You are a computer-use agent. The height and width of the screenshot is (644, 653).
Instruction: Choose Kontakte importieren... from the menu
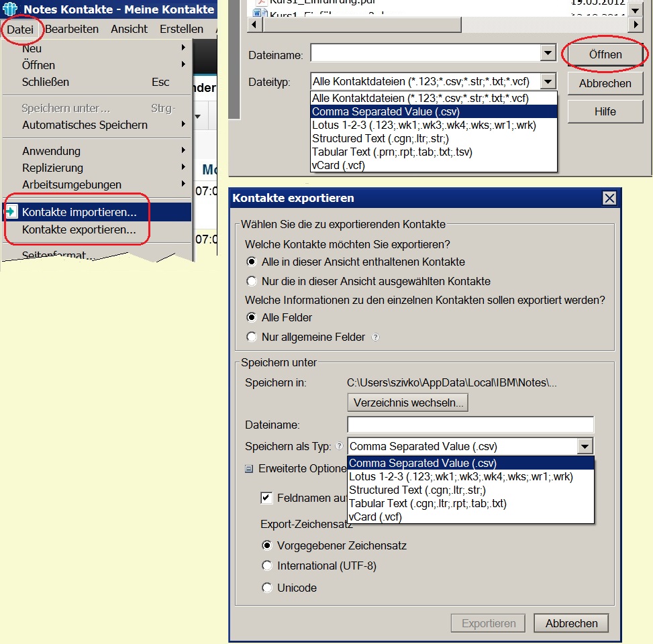79,212
